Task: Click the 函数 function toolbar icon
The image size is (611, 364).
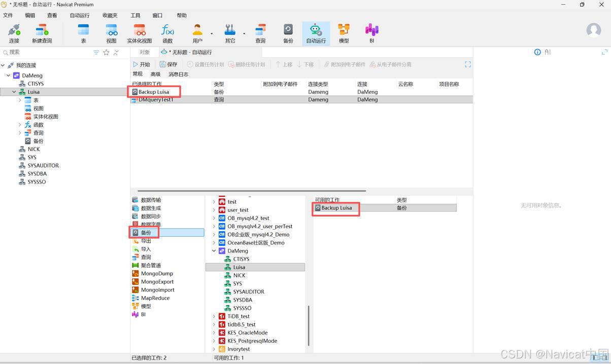Action: pos(167,33)
